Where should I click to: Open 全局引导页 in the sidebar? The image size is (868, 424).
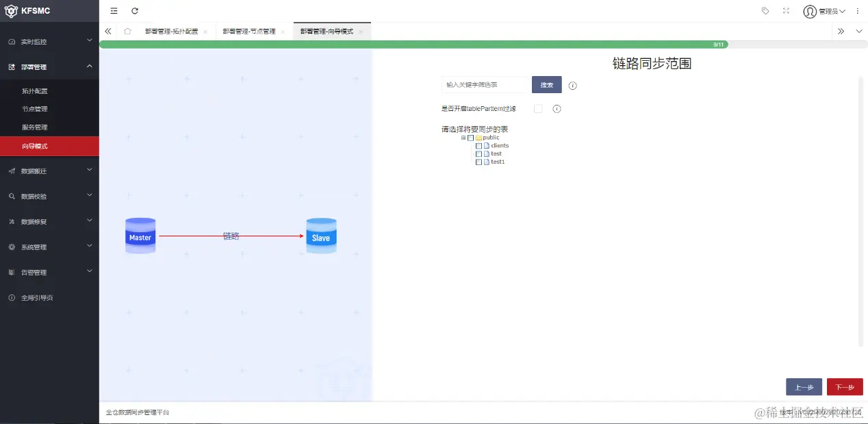pyautogui.click(x=37, y=298)
